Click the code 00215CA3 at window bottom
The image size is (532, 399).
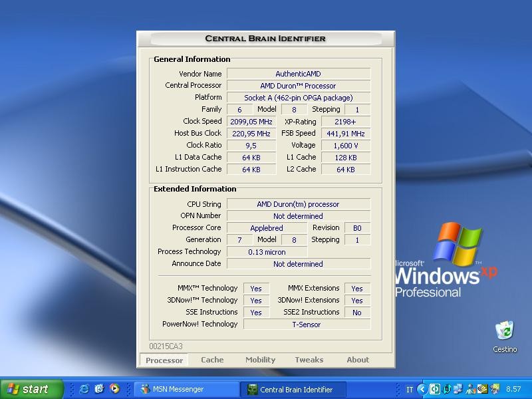(x=166, y=346)
